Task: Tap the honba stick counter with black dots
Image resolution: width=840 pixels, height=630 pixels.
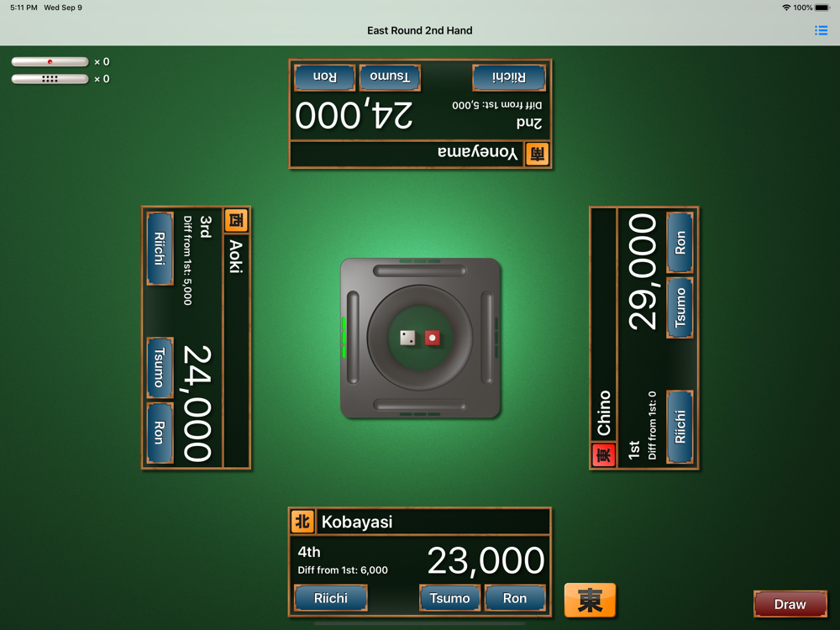Action: pos(50,79)
